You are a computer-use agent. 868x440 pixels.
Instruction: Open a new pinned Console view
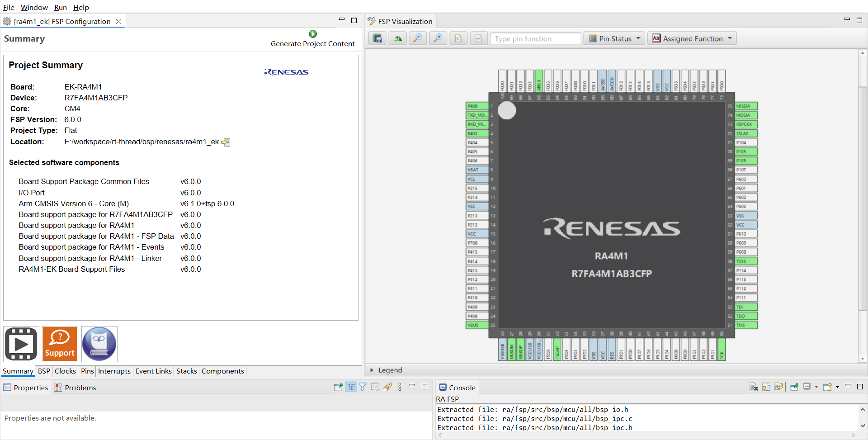[x=794, y=387]
